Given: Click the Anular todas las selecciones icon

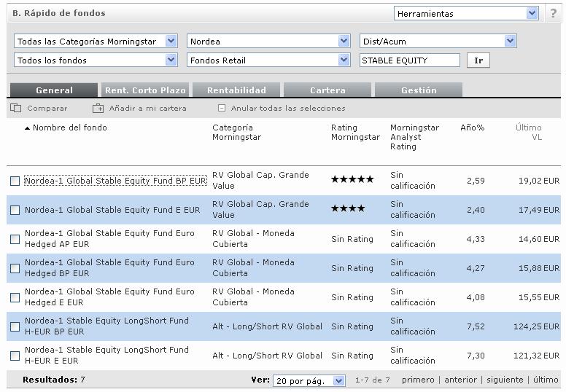Looking at the screenshot, I should [x=222, y=108].
